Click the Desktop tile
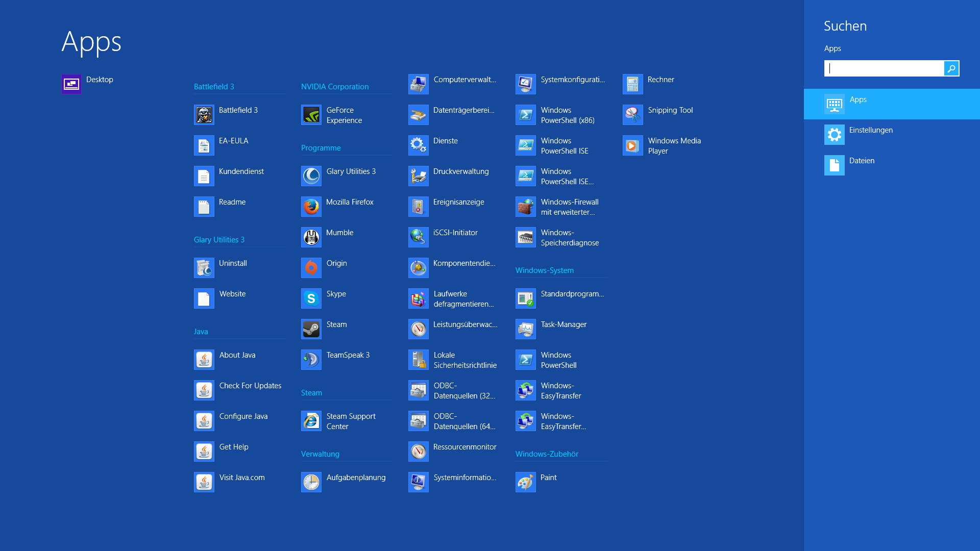 (71, 84)
